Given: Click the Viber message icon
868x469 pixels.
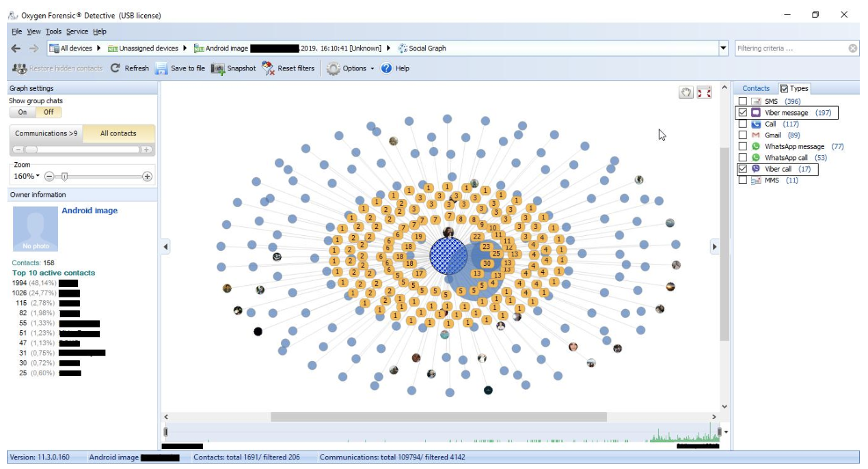Looking at the screenshot, I should [x=756, y=113].
